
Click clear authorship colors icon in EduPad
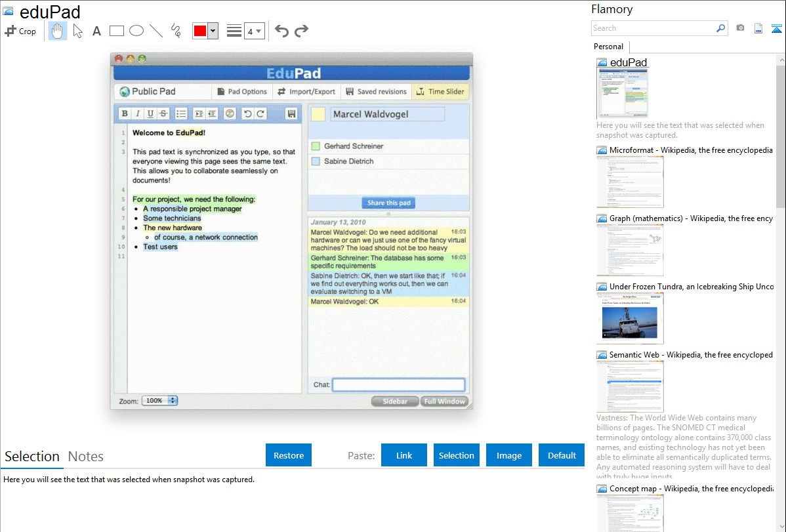point(230,114)
